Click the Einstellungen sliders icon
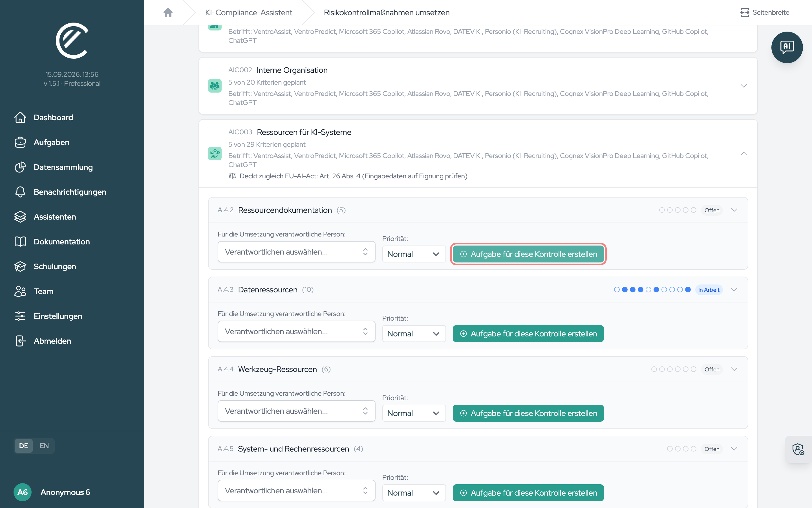Screen dimensions: 812x508 point(20,316)
